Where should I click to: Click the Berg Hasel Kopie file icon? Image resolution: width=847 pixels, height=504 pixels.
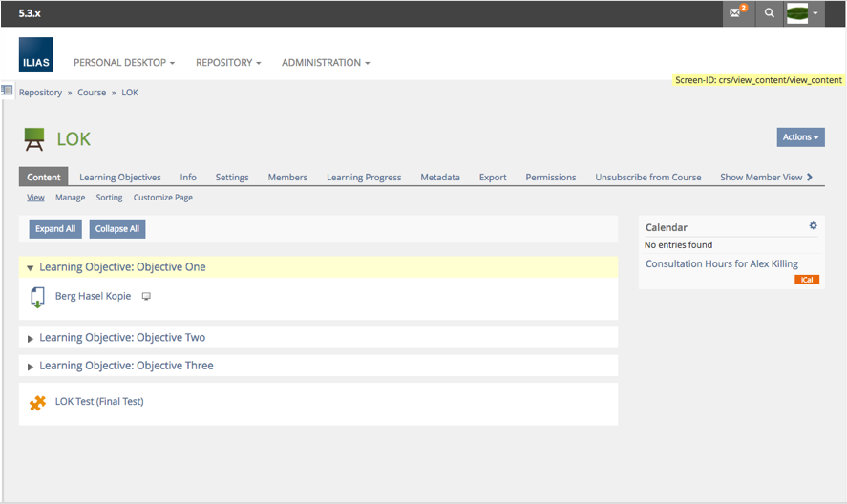pyautogui.click(x=37, y=297)
